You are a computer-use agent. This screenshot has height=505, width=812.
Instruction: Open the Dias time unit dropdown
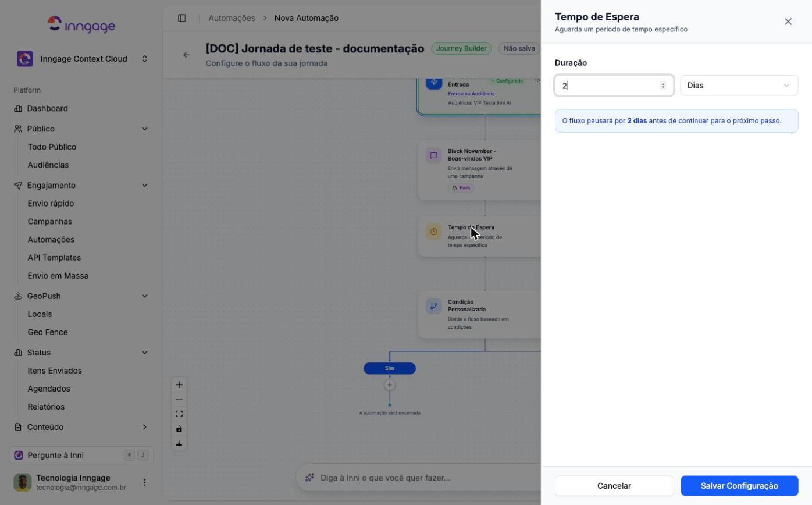pos(739,86)
